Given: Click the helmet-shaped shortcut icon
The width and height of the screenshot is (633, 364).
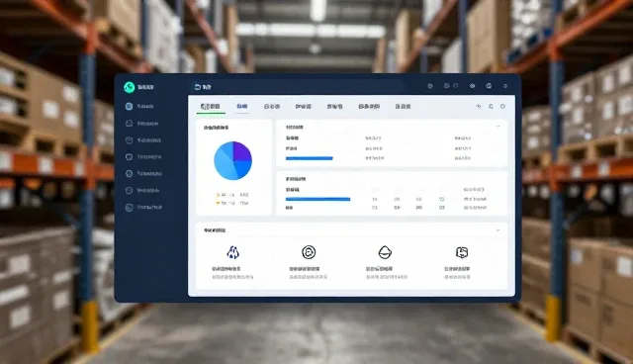Looking at the screenshot, I should pyautogui.click(x=385, y=252).
